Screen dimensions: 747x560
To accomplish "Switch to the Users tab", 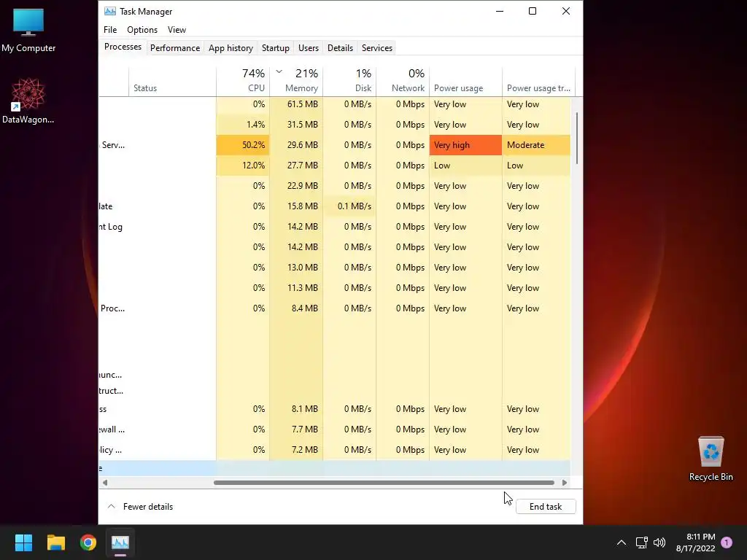I will pyautogui.click(x=309, y=48).
